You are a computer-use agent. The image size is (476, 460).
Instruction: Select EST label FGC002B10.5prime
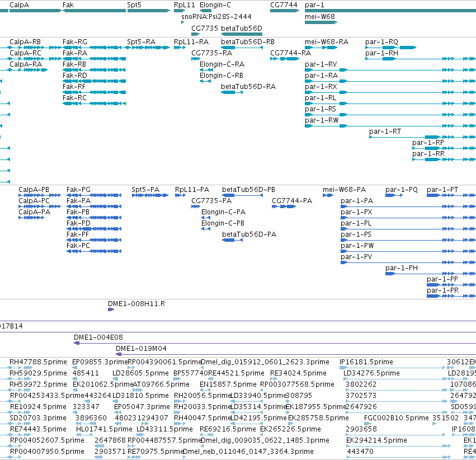coord(396,418)
